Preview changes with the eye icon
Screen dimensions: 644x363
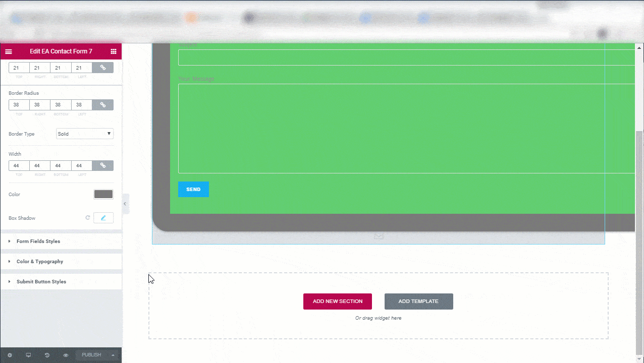pyautogui.click(x=66, y=355)
